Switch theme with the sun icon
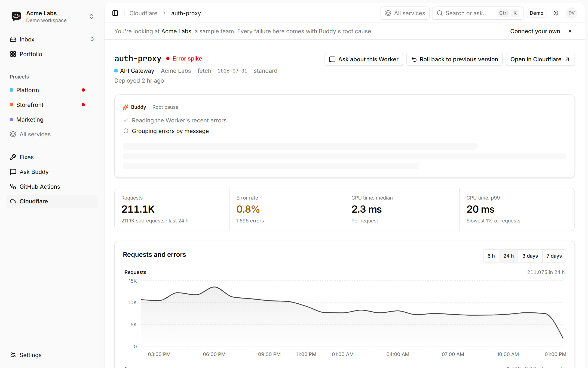The width and height of the screenshot is (588, 368). [556, 13]
